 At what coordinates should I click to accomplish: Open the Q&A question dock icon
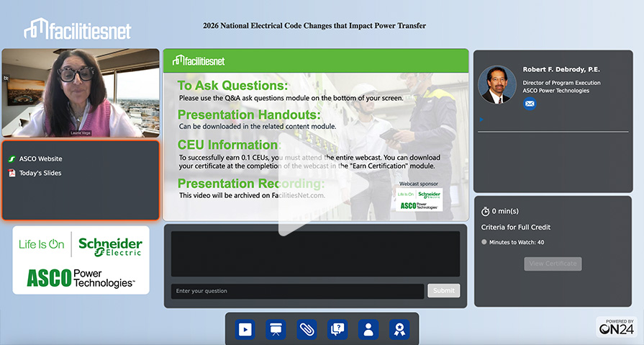(x=337, y=329)
